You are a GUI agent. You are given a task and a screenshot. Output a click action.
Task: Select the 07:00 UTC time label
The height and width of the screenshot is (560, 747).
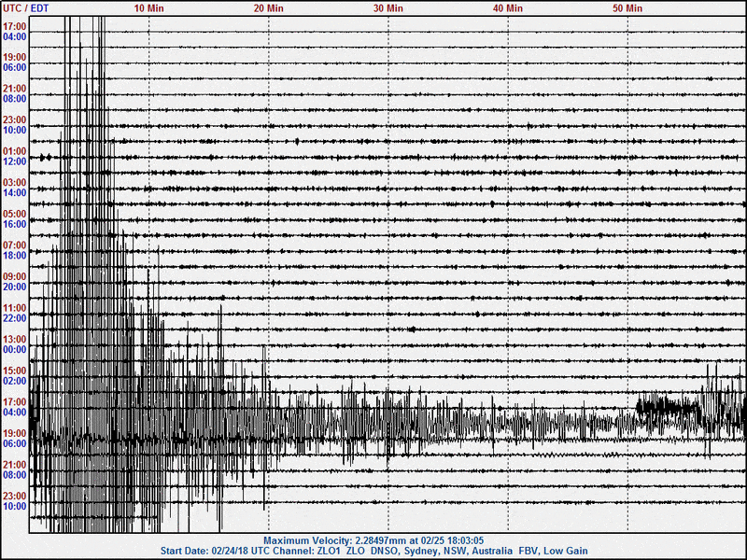pyautogui.click(x=15, y=245)
